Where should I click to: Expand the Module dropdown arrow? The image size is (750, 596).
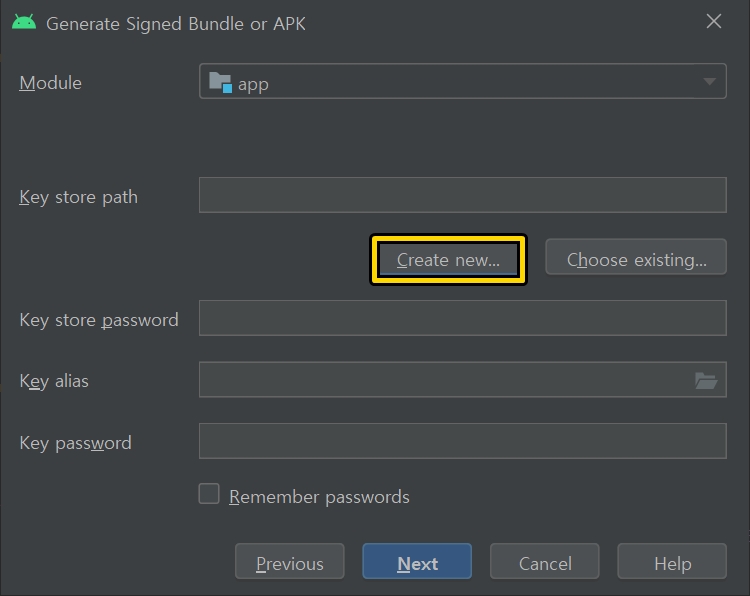click(x=709, y=82)
